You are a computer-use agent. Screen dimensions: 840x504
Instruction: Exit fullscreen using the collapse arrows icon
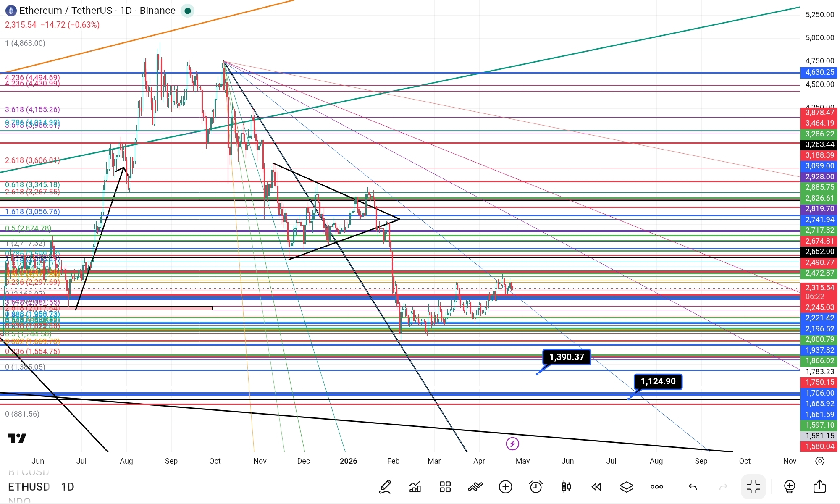point(753,487)
